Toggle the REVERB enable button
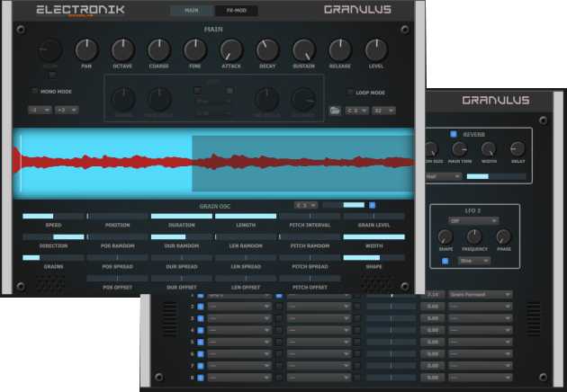Viewport: 567px width, 392px height. click(454, 134)
